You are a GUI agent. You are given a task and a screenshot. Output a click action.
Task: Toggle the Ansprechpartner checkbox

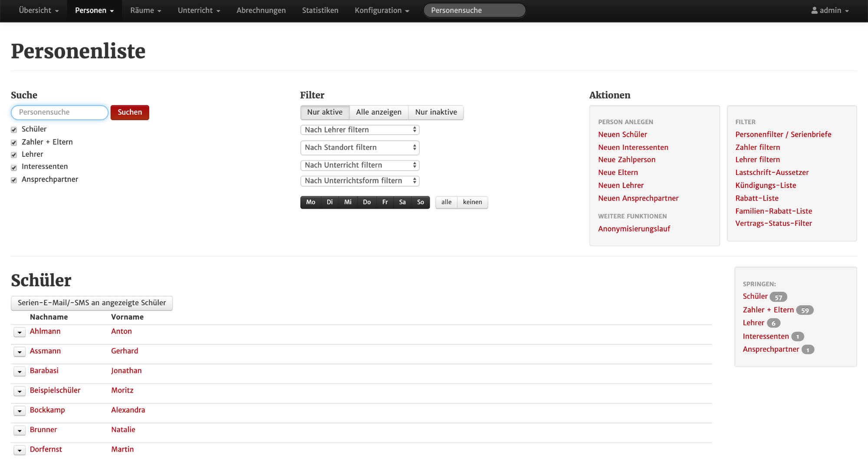point(14,180)
